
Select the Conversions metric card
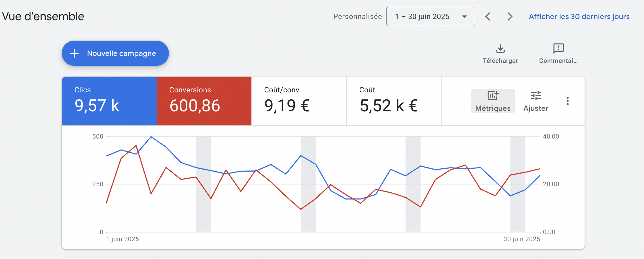click(x=204, y=101)
